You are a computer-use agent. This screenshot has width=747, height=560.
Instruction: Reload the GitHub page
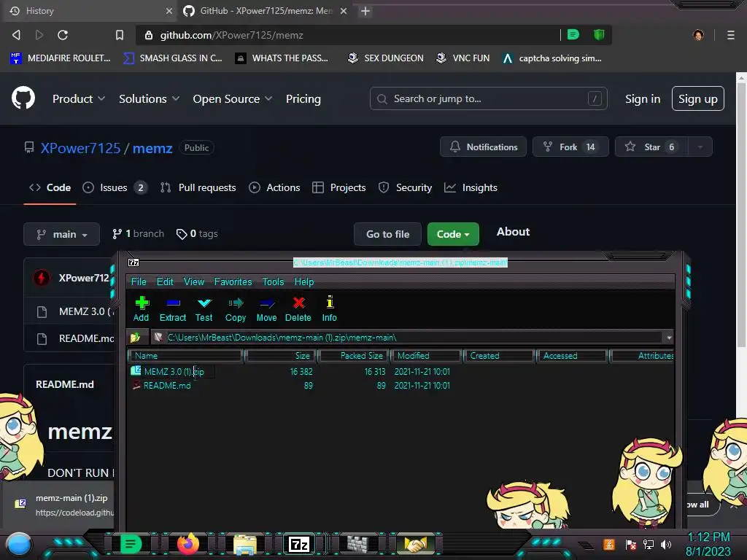[x=63, y=35]
